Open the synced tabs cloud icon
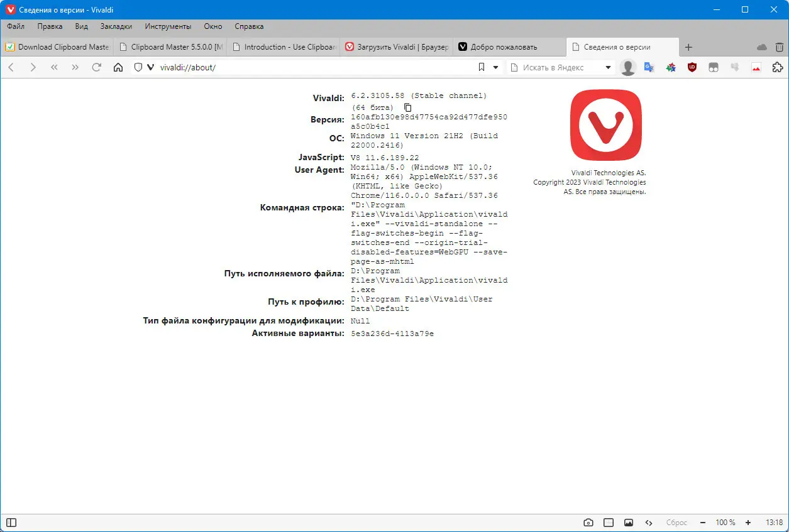Viewport: 789px width, 532px height. point(762,47)
